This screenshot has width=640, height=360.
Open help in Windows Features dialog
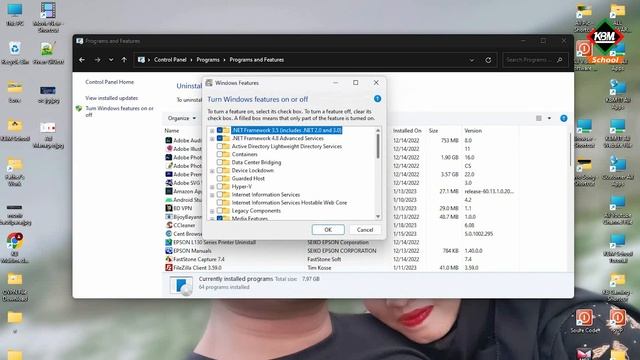377,99
